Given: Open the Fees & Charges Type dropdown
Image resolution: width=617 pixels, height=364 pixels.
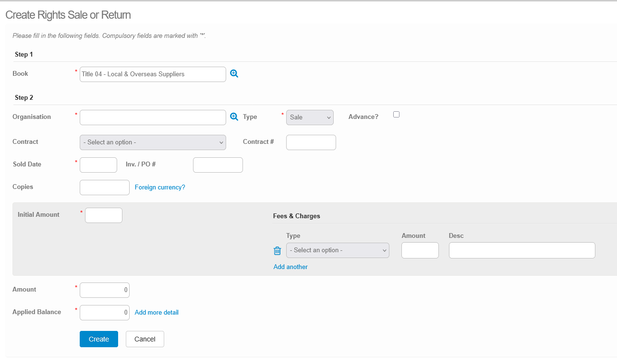Looking at the screenshot, I should [x=338, y=250].
